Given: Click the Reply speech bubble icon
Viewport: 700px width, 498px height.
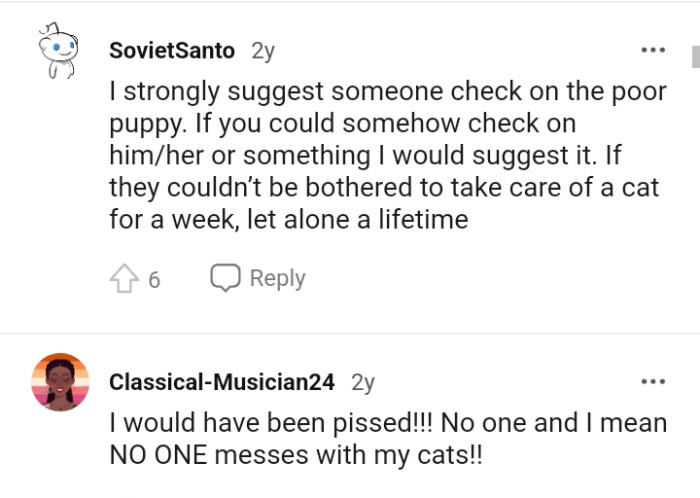Looking at the screenshot, I should tap(224, 278).
